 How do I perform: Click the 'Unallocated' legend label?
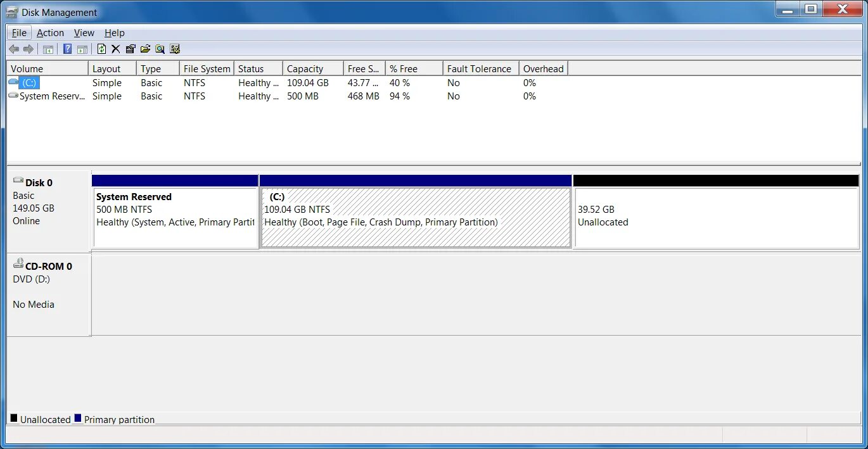pos(46,419)
